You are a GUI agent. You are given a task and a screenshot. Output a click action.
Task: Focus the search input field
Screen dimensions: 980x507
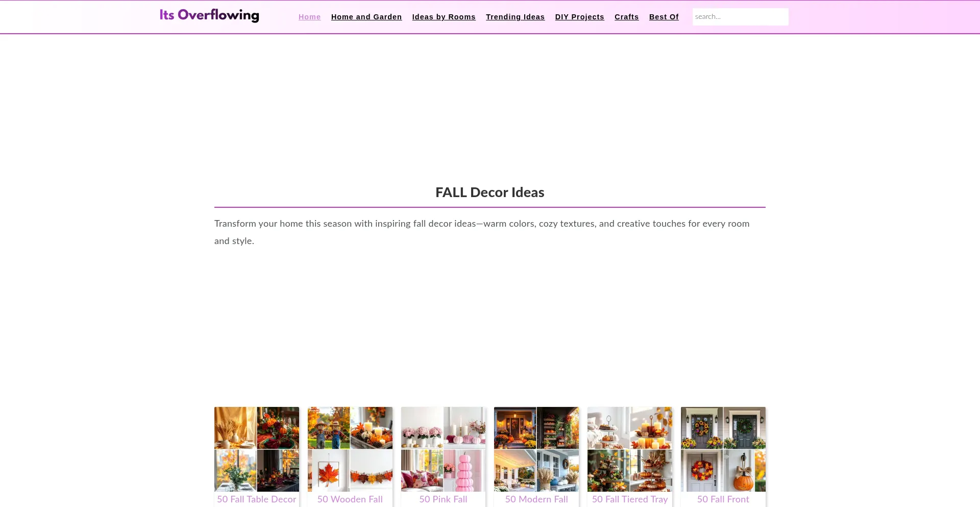(741, 17)
